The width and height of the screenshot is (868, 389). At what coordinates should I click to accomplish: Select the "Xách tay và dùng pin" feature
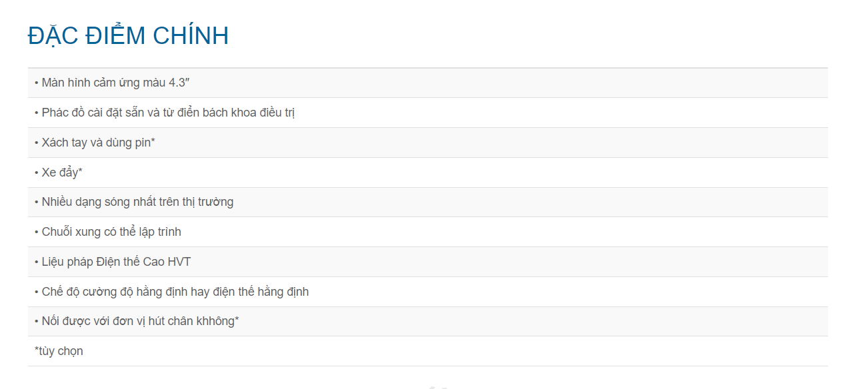(97, 143)
